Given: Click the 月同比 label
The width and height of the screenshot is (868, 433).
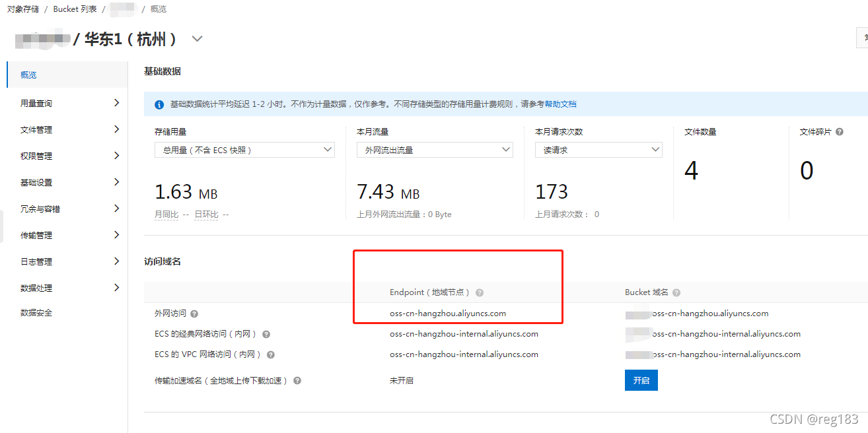Looking at the screenshot, I should [x=166, y=215].
